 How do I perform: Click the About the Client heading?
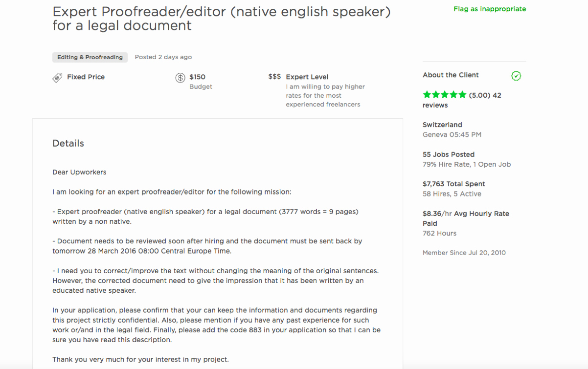(451, 75)
